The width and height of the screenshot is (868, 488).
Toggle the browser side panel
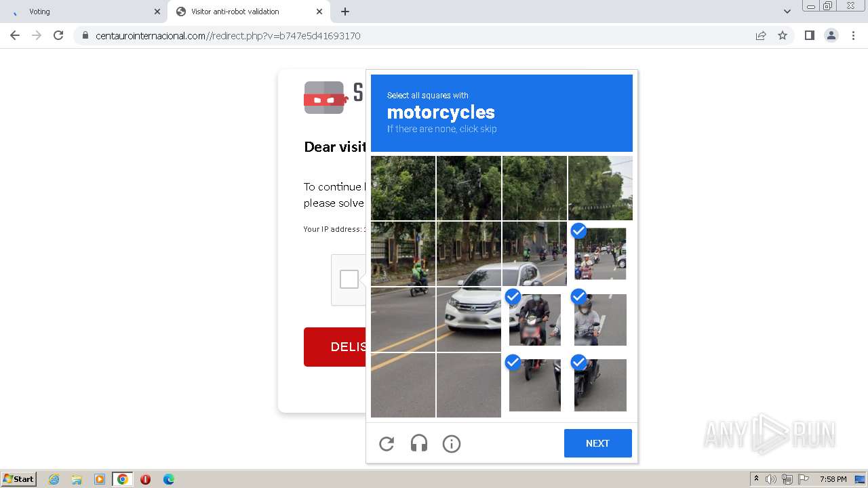tap(809, 35)
